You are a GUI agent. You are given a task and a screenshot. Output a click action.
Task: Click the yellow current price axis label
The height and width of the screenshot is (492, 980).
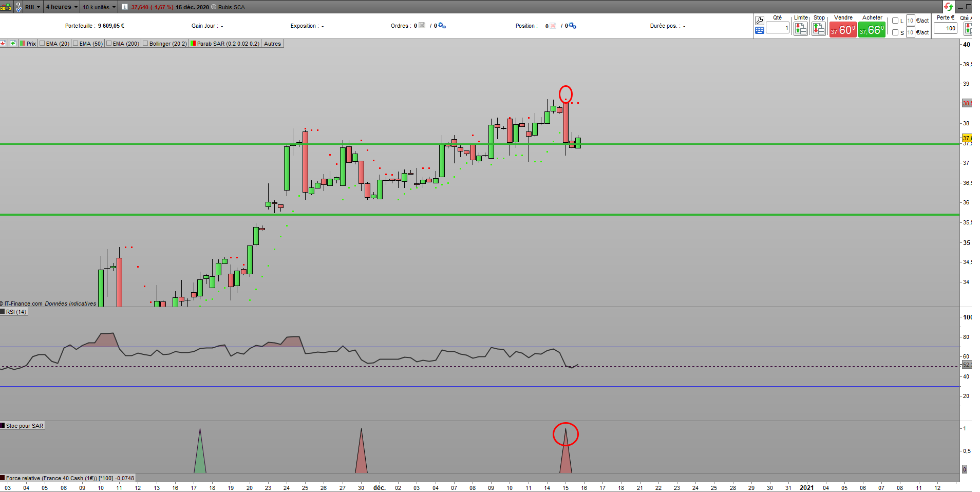967,138
